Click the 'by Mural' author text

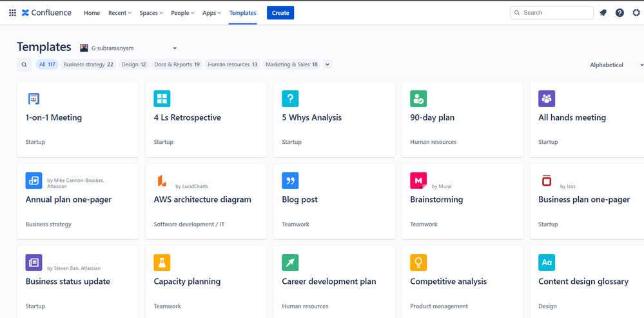pos(442,186)
